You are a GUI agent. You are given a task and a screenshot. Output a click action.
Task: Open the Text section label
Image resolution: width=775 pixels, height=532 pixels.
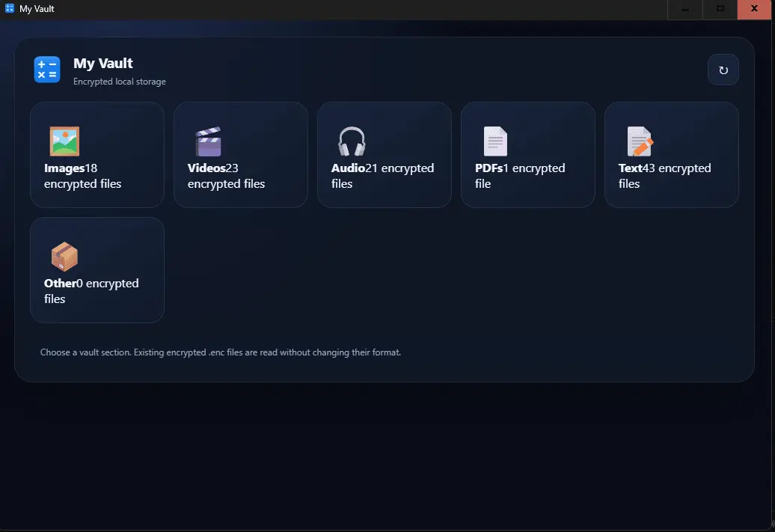coord(630,168)
